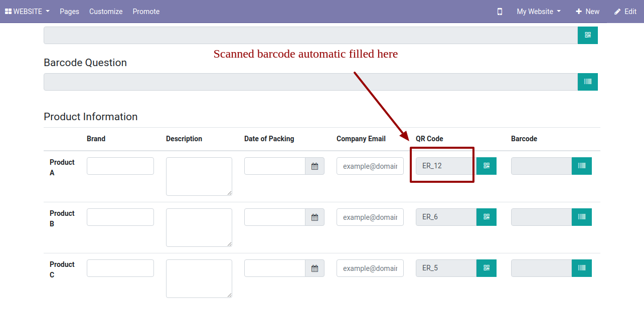Click top QR code scan button

pos(587,35)
